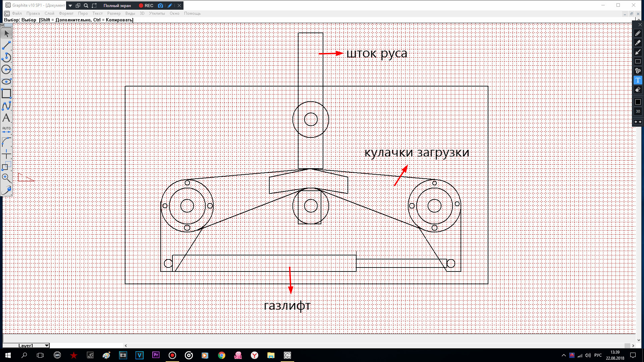The image size is (644, 362).
Task: Select the arc tool
Action: coord(6,57)
